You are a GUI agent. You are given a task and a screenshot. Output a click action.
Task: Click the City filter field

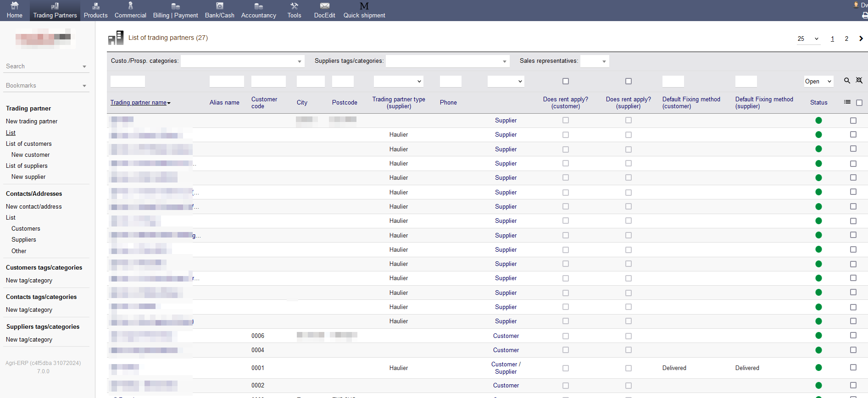(311, 81)
